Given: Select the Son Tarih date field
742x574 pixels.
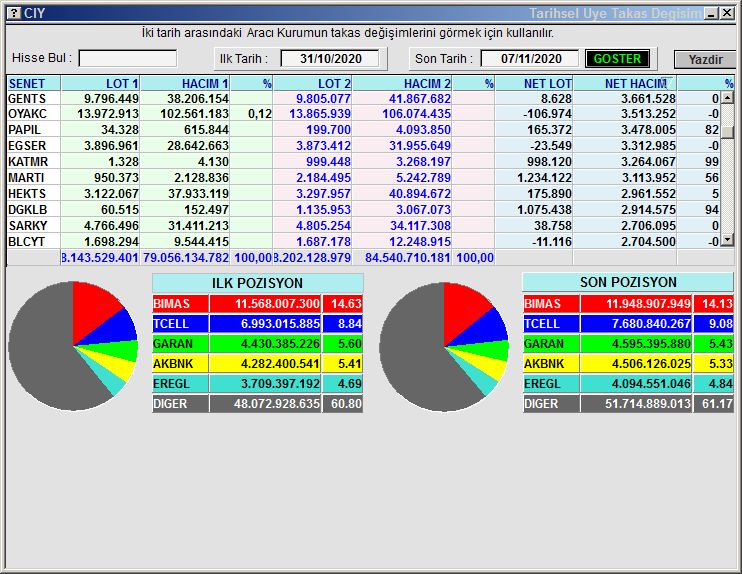Looking at the screenshot, I should tap(530, 59).
